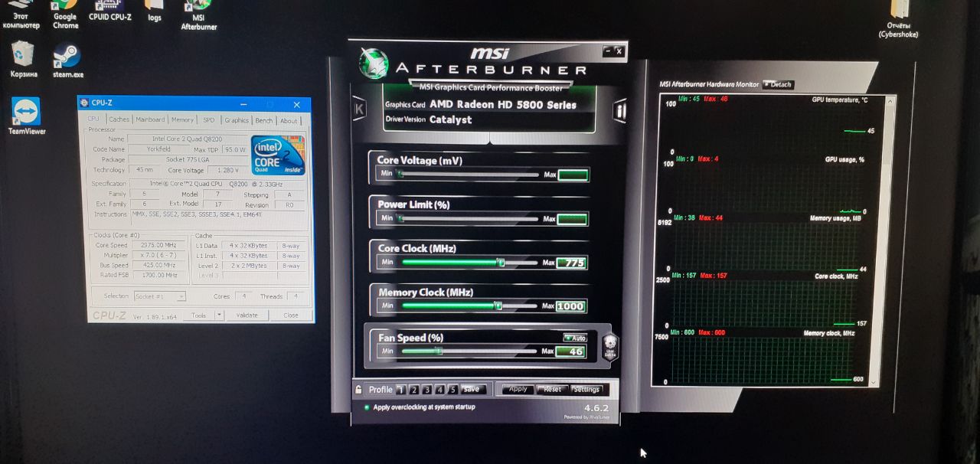980x464 pixels.
Task: Click the MSI Afterburner jet logo
Action: coord(374,64)
